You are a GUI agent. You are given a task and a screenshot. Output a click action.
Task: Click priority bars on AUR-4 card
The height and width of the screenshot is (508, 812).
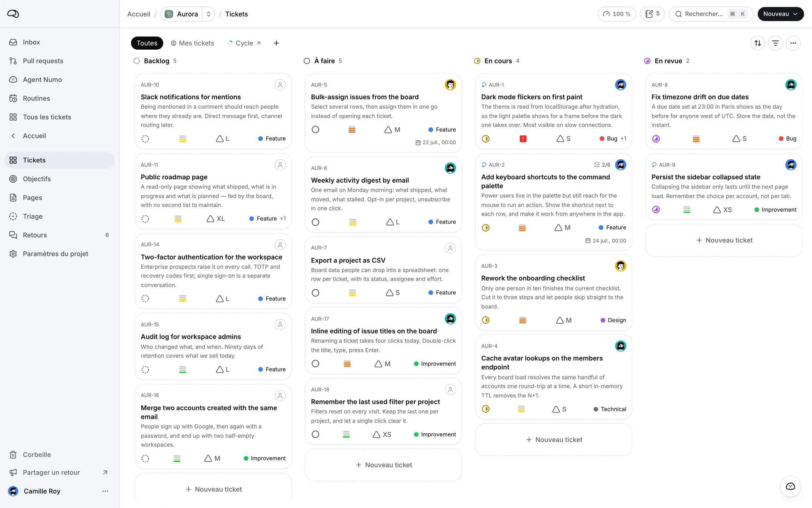click(x=521, y=409)
